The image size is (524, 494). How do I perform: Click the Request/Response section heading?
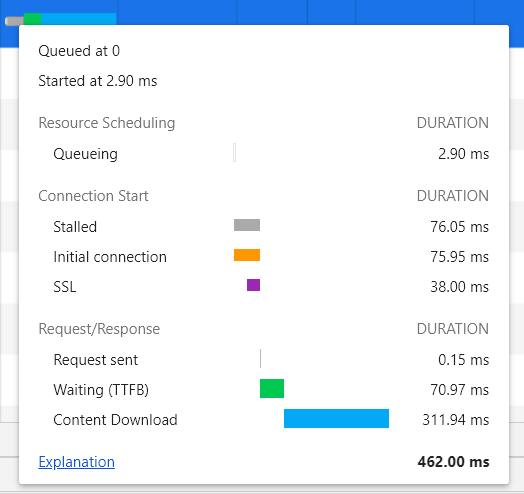(x=99, y=329)
